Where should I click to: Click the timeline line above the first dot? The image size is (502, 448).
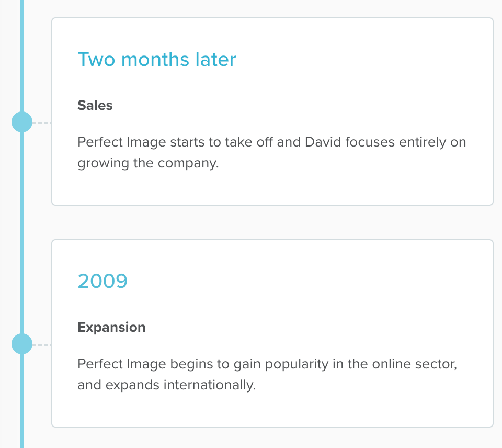pyautogui.click(x=22, y=52)
